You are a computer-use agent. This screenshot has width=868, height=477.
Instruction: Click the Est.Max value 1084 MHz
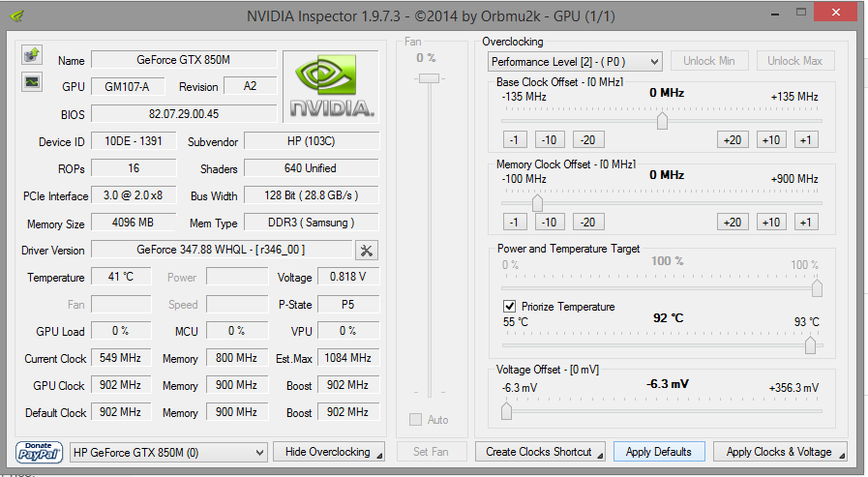click(x=348, y=358)
